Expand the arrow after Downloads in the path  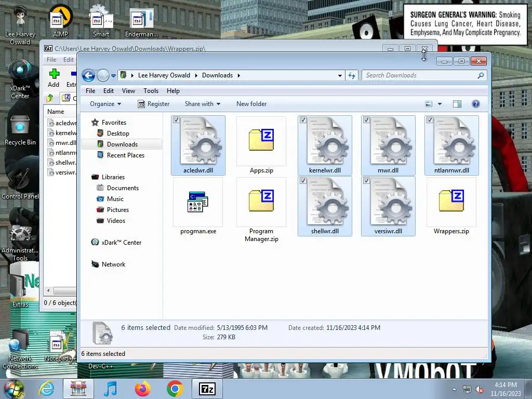pyautogui.click(x=239, y=75)
